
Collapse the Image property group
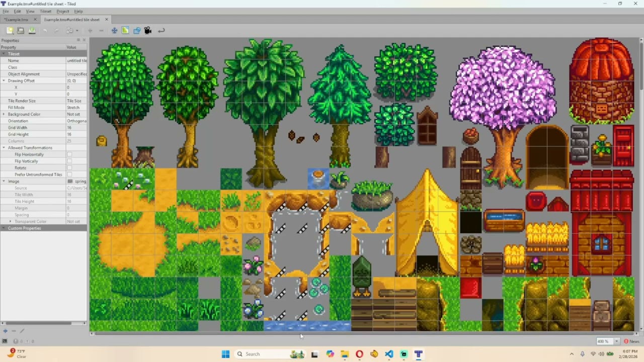pyautogui.click(x=4, y=181)
